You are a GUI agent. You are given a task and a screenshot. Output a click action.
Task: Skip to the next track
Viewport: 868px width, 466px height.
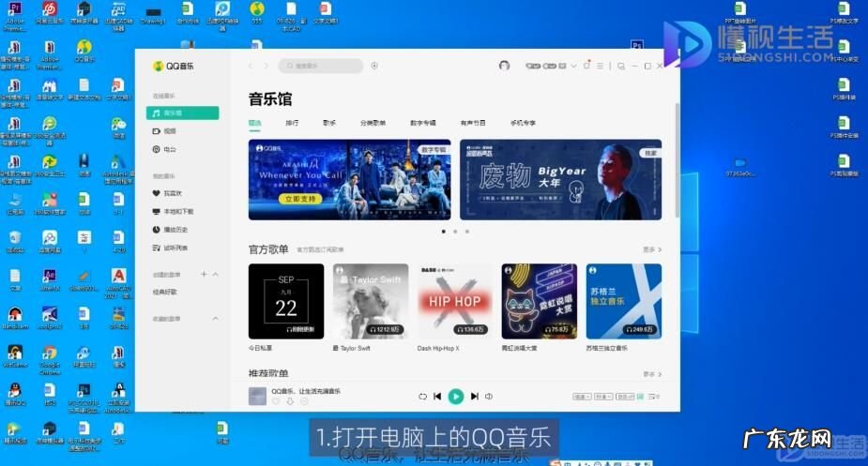point(475,397)
